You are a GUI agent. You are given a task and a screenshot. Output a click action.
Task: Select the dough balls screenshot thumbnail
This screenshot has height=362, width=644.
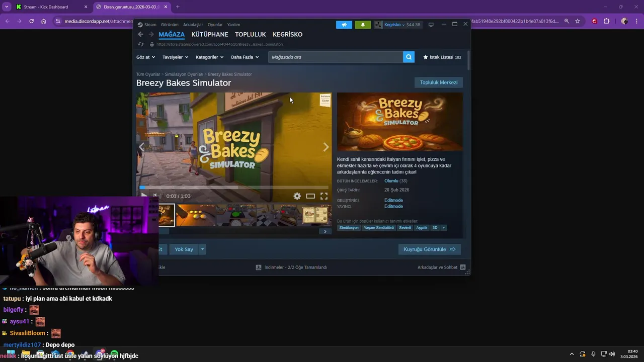pos(196,215)
